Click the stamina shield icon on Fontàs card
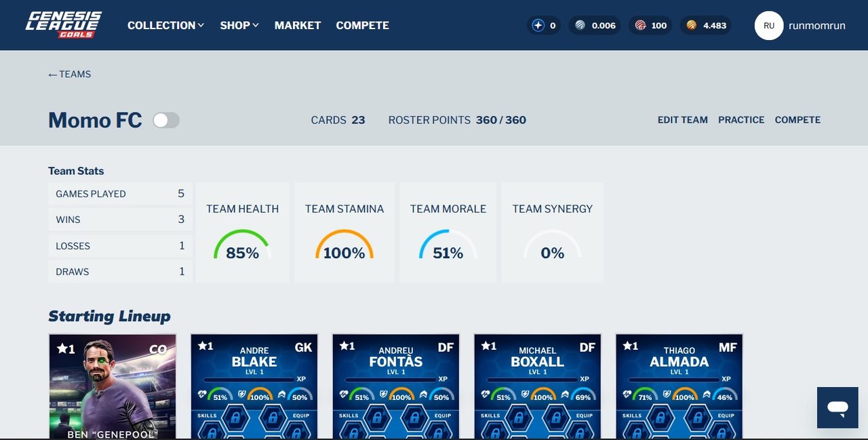The height and width of the screenshot is (440, 868). pyautogui.click(x=382, y=395)
